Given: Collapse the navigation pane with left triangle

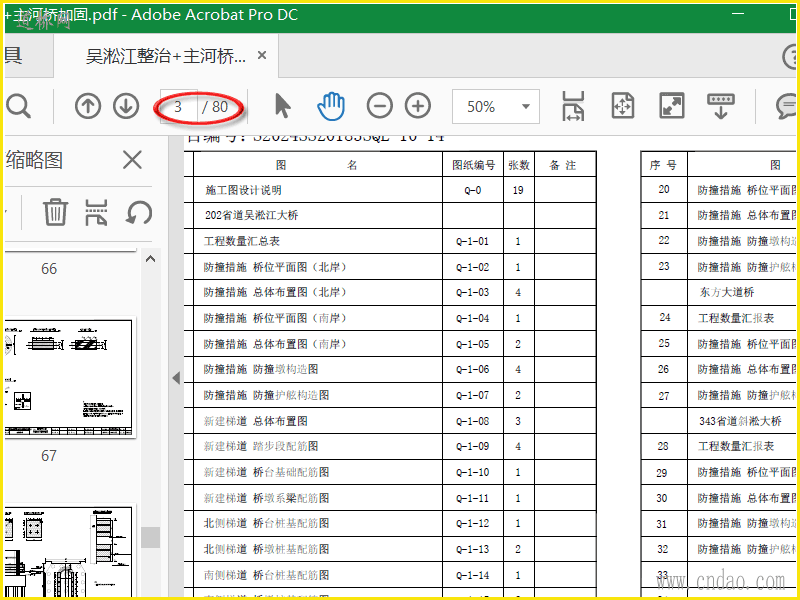Looking at the screenshot, I should (176, 378).
